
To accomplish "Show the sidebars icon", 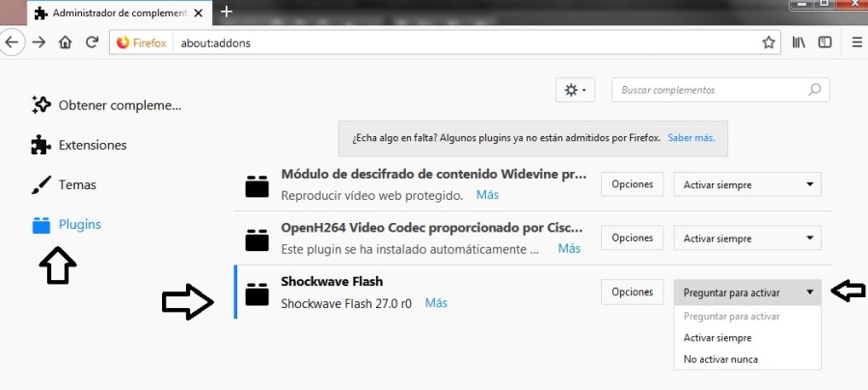I will coord(825,42).
